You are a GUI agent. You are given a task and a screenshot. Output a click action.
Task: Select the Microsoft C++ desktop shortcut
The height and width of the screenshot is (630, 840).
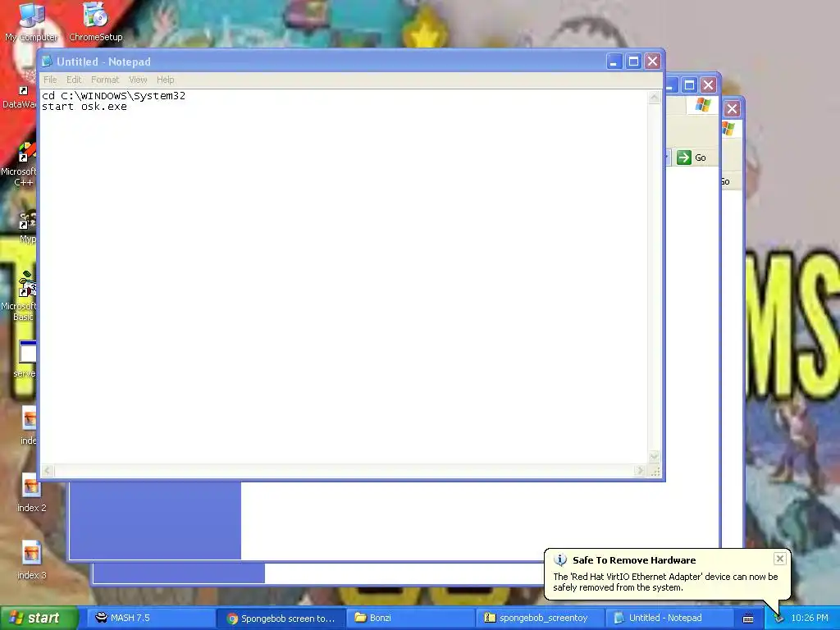tap(20, 163)
